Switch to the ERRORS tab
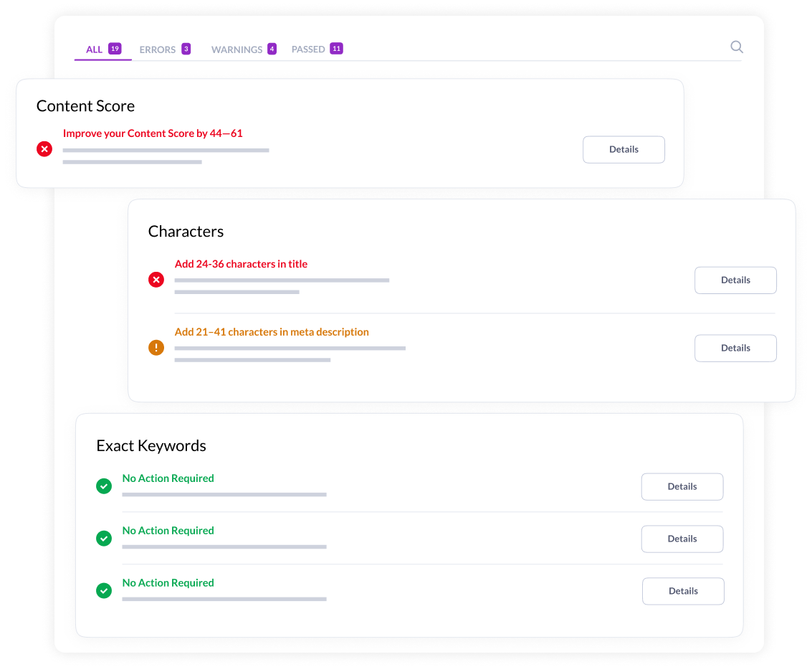The image size is (812, 667). coord(159,49)
